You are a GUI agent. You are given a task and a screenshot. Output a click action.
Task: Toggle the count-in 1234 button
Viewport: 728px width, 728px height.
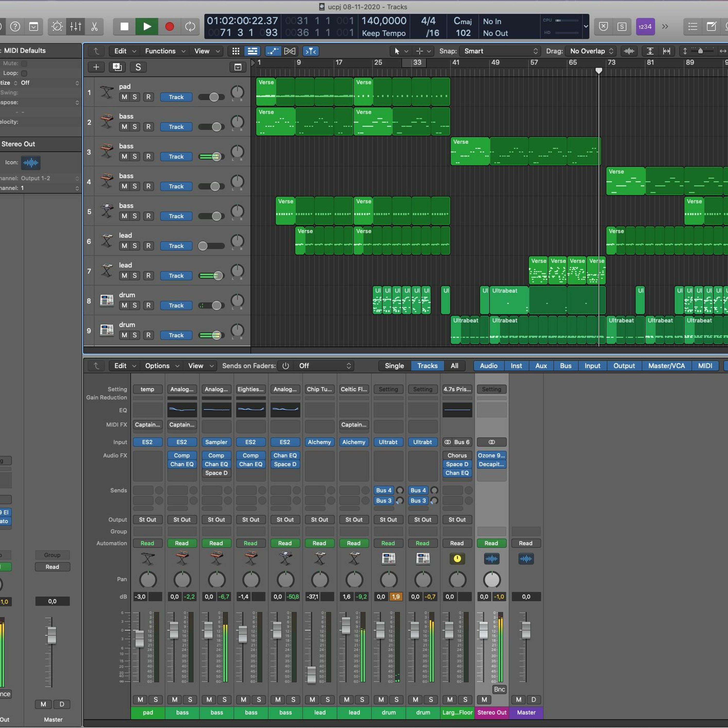click(x=645, y=26)
